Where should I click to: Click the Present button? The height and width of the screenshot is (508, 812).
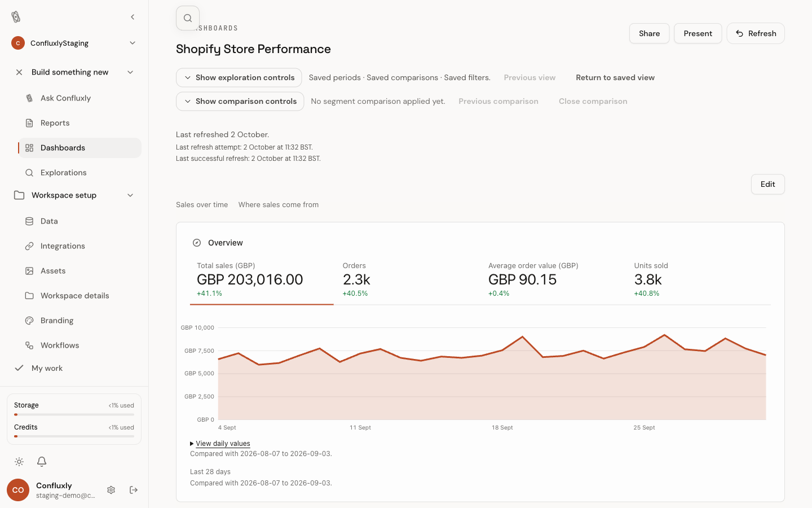[x=698, y=33]
